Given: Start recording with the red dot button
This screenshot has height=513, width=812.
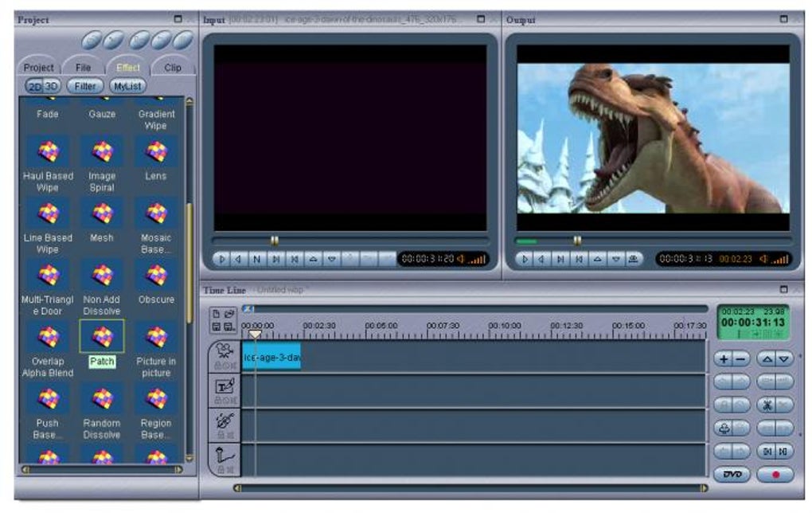Looking at the screenshot, I should (775, 475).
